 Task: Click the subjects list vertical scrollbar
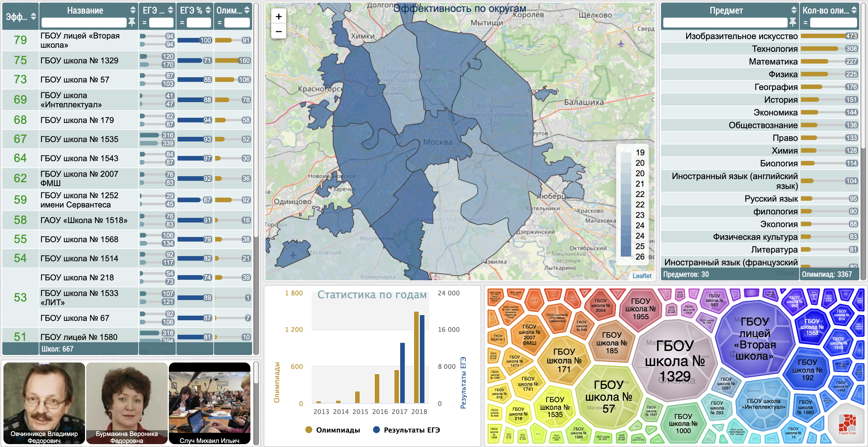pyautogui.click(x=864, y=76)
